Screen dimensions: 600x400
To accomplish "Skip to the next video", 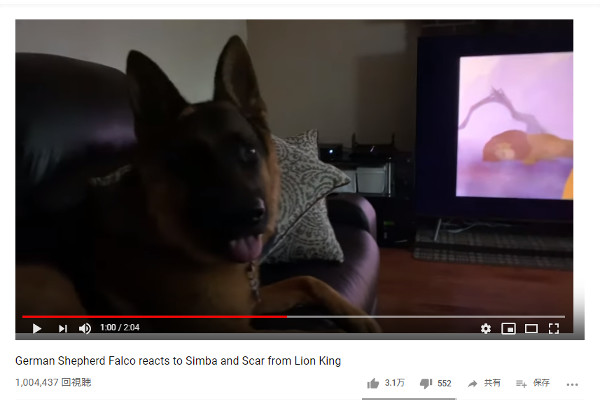I will (x=63, y=328).
